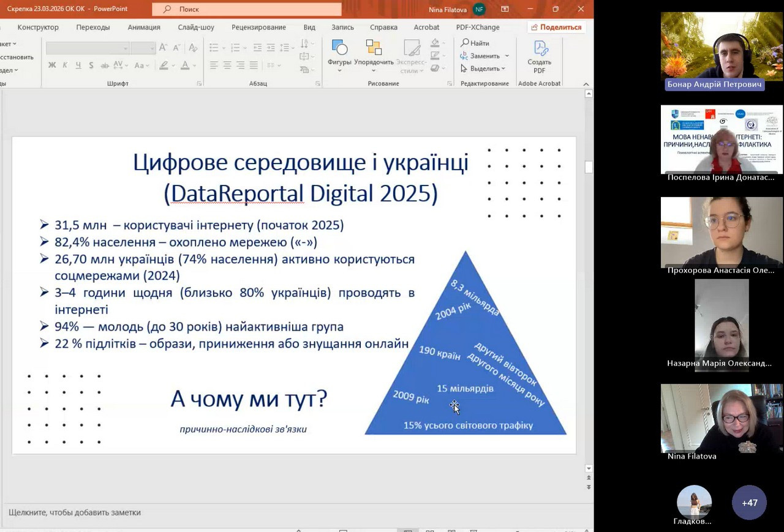784x532 pixels.
Task: Click the Найти search tool
Action: [475, 43]
